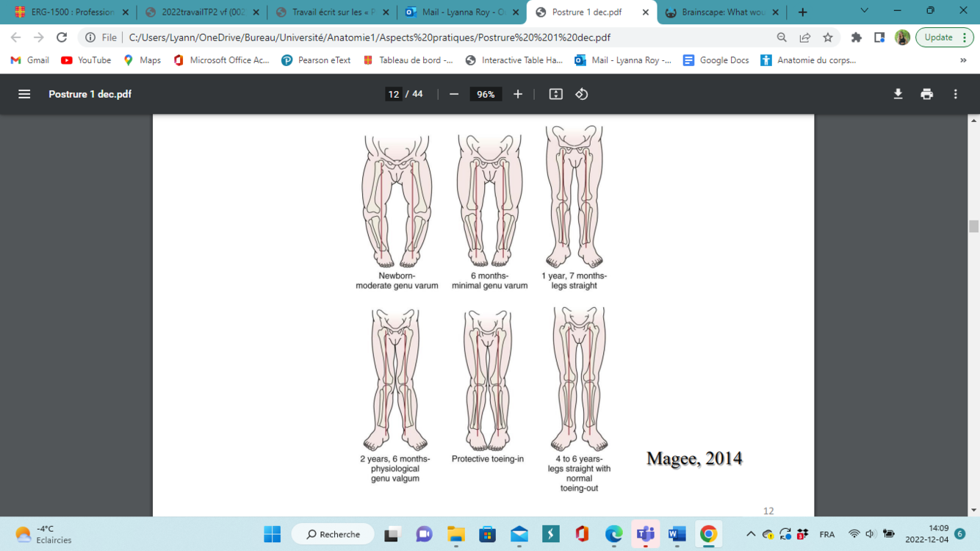
Task: Open FRA language input selector
Action: pos(827,534)
